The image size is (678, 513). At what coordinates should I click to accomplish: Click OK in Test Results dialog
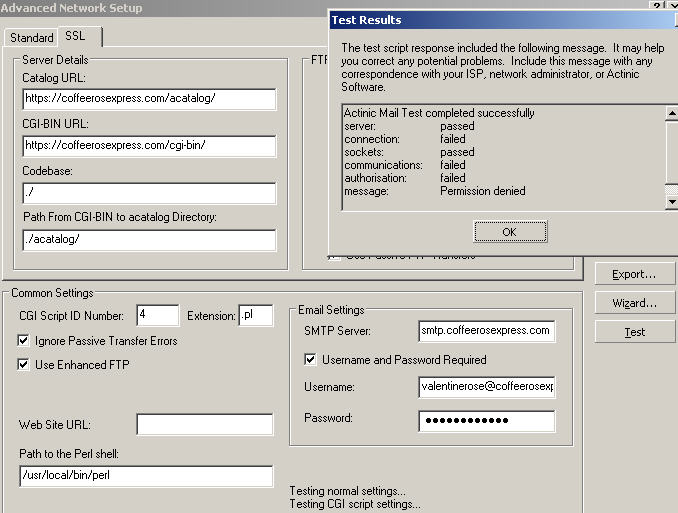[509, 232]
